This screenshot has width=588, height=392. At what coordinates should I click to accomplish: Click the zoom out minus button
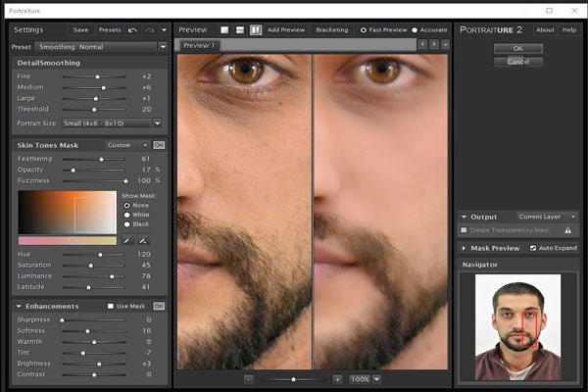249,378
